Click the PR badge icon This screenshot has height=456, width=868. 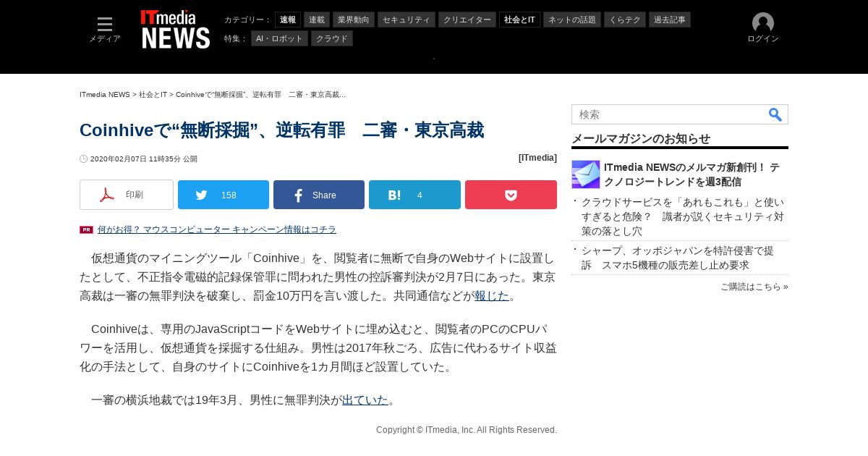(86, 229)
